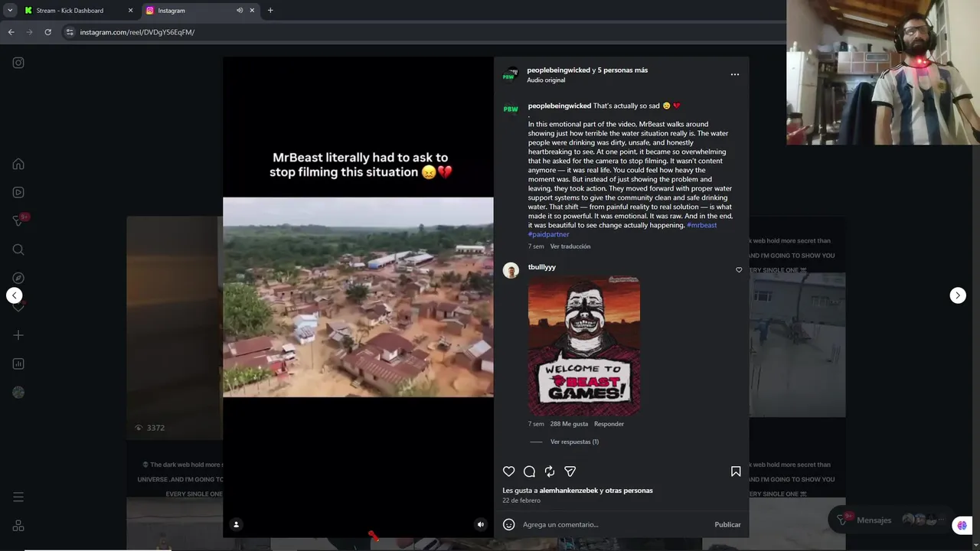Click 'Ver traducción' under caption
This screenshot has height=551, width=980.
coord(570,246)
